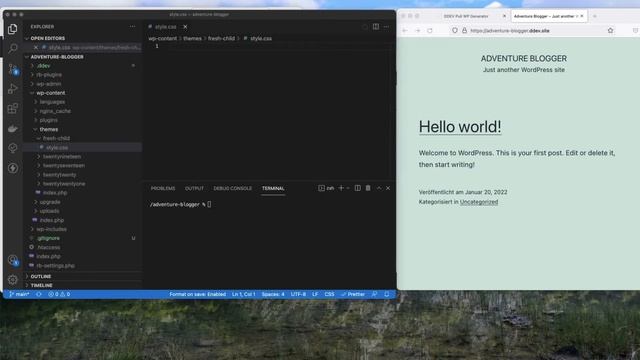
Task: Open the Accounts menu in activity bar
Action: pos(13,260)
